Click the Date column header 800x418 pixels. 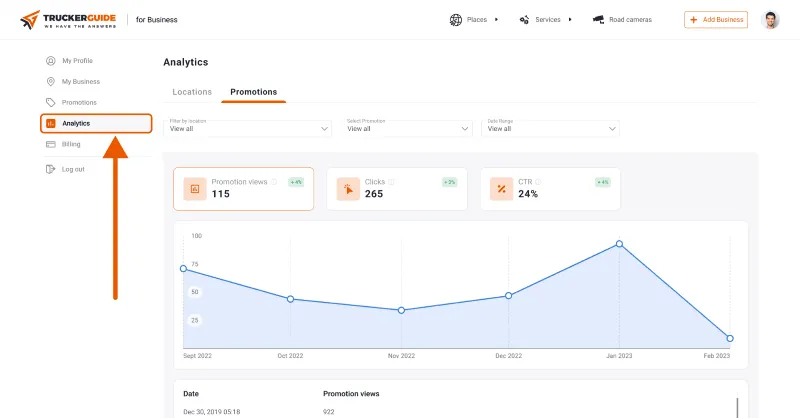pos(191,394)
